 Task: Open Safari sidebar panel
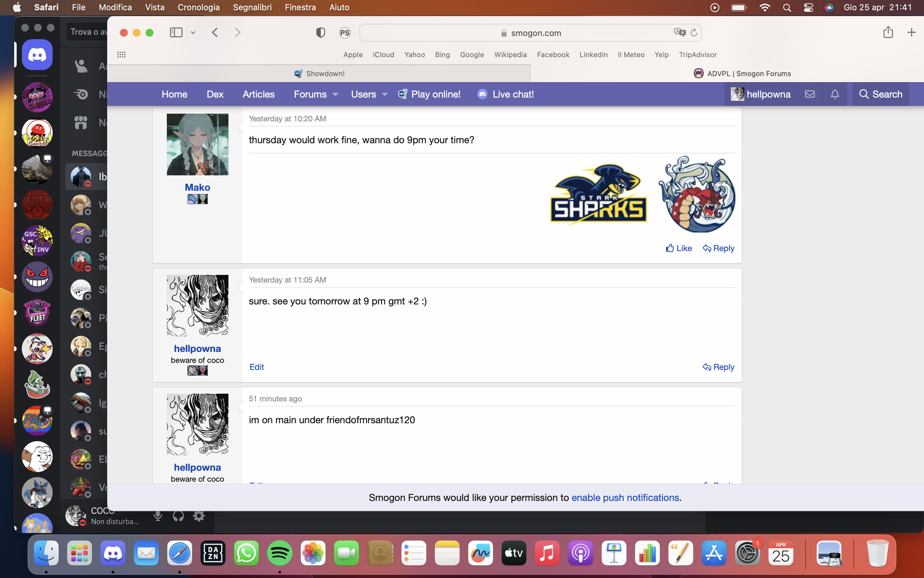click(x=176, y=32)
